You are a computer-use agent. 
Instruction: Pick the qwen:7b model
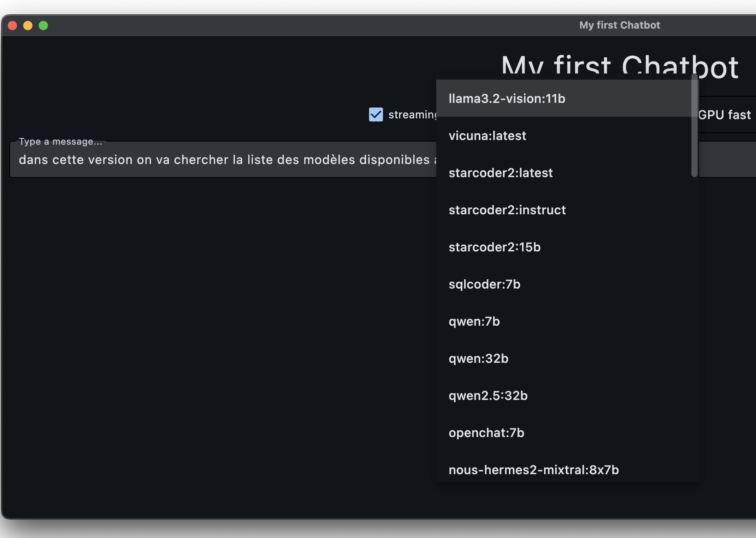click(474, 321)
